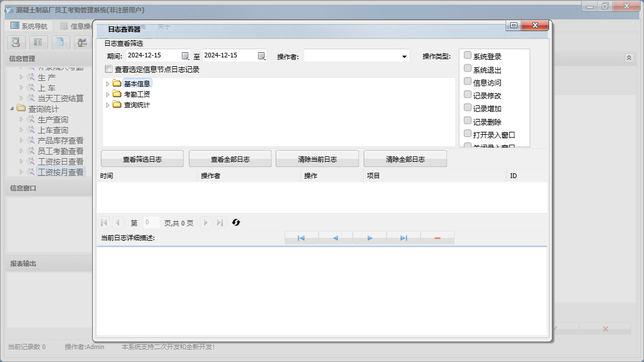Screen dimensions: 644x362
Task: Enable 查看选定信息节点日志记录 checkbox
Action: [x=109, y=69]
